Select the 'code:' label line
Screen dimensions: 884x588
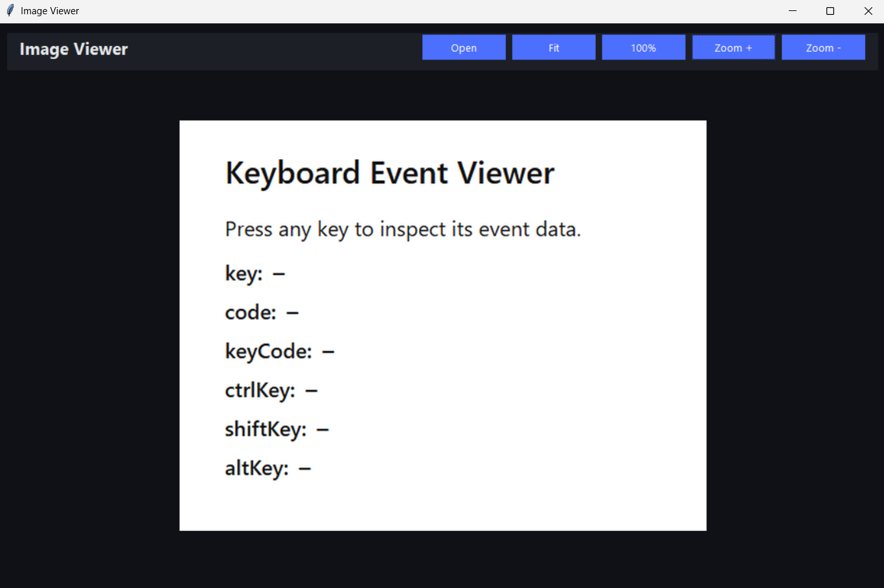[x=251, y=313]
